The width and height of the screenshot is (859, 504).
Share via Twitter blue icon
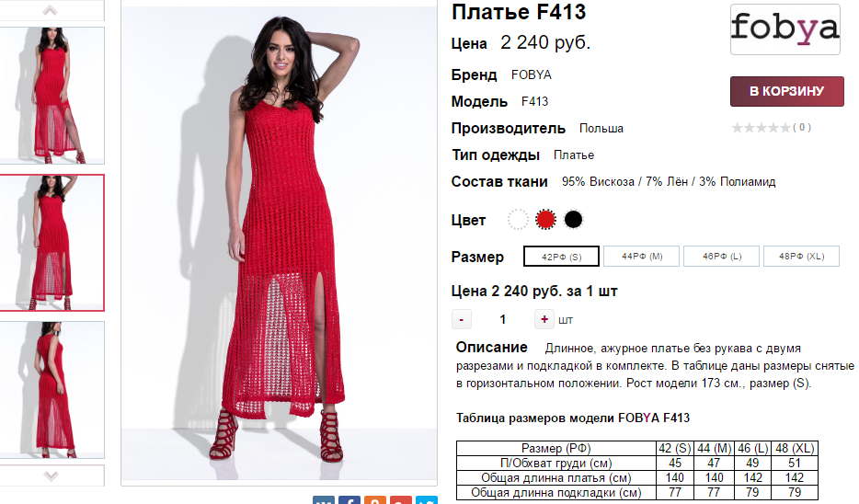click(x=427, y=499)
